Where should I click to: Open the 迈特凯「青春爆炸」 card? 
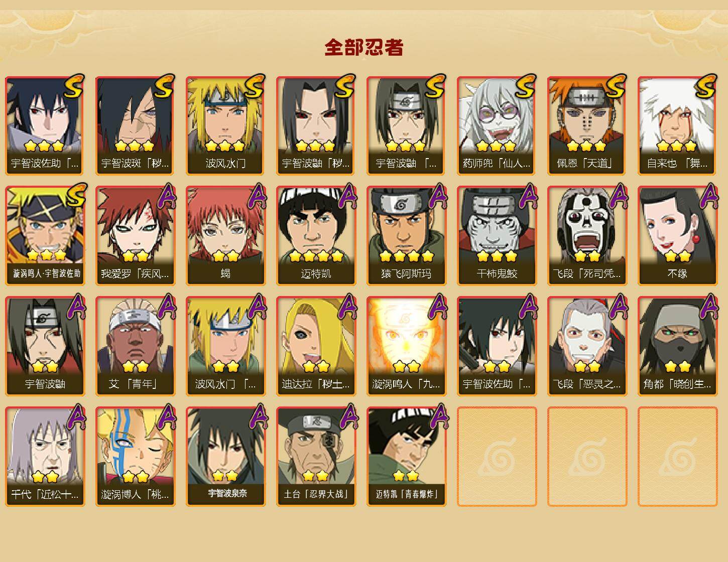pyautogui.click(x=406, y=457)
